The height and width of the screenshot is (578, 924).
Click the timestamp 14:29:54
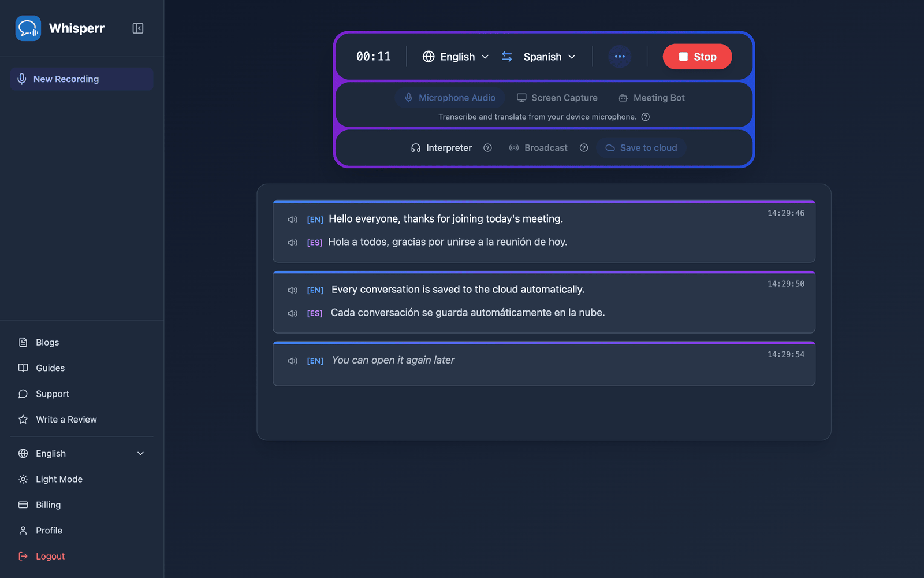[x=786, y=354]
